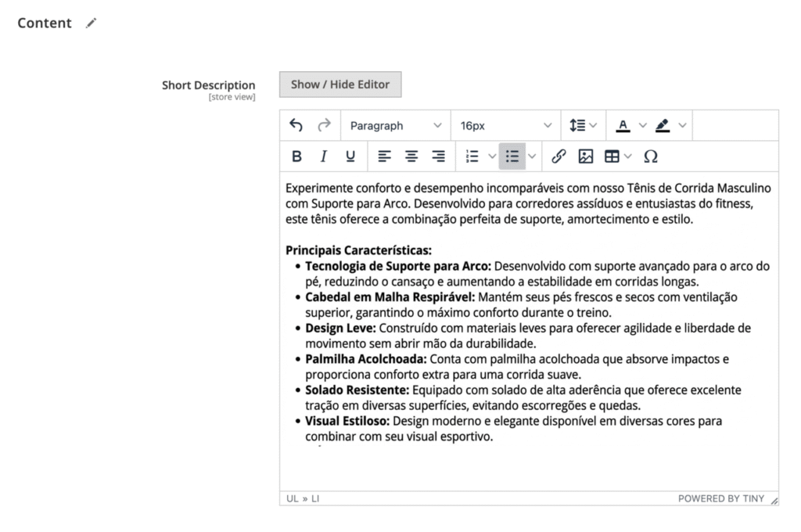The image size is (801, 532).
Task: Click the 'Visual Estiloso:' bullet text
Action: pos(347,421)
